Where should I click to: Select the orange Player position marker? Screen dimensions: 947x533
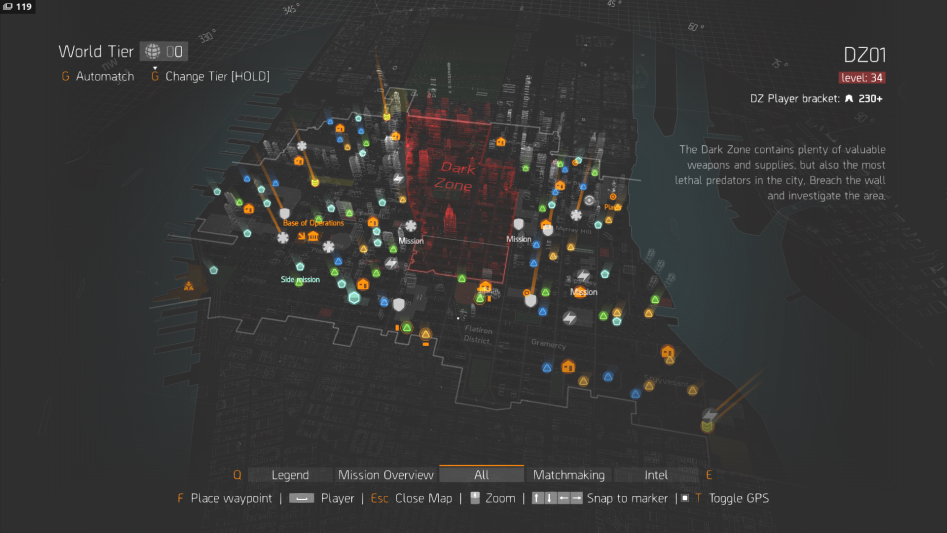(612, 197)
